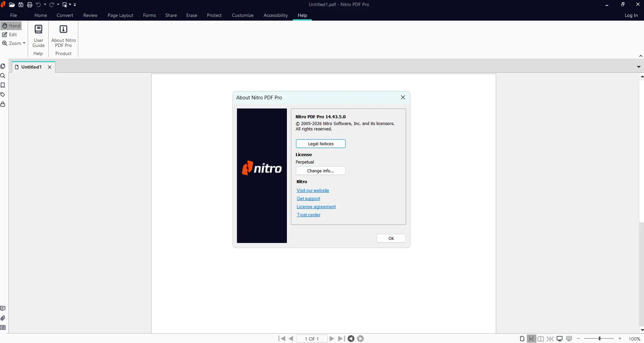Click the Redo arrow icon
644x343 pixels.
(x=52, y=5)
